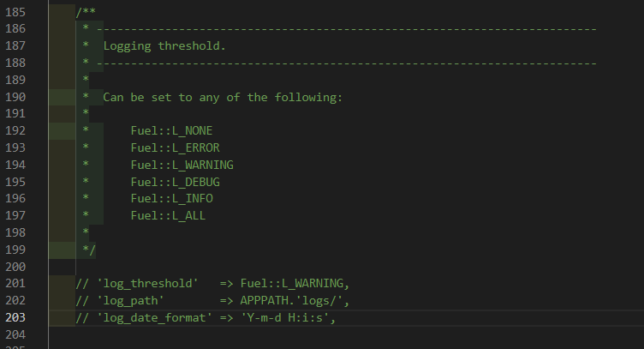
Task: Select line number 201 in gutter
Action: point(15,283)
